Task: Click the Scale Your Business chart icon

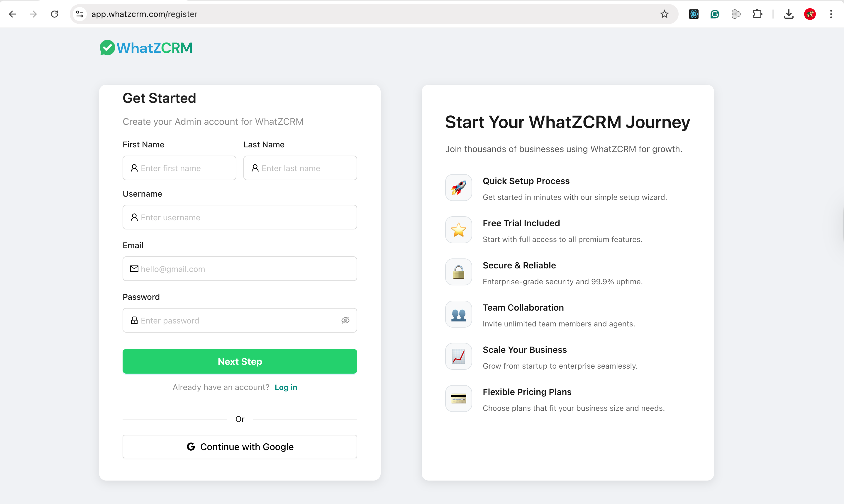Action: tap(458, 356)
